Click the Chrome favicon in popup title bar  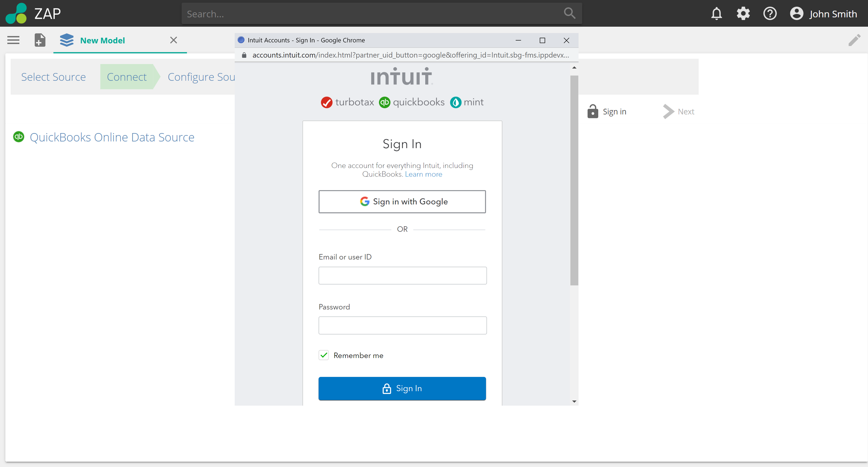[241, 40]
